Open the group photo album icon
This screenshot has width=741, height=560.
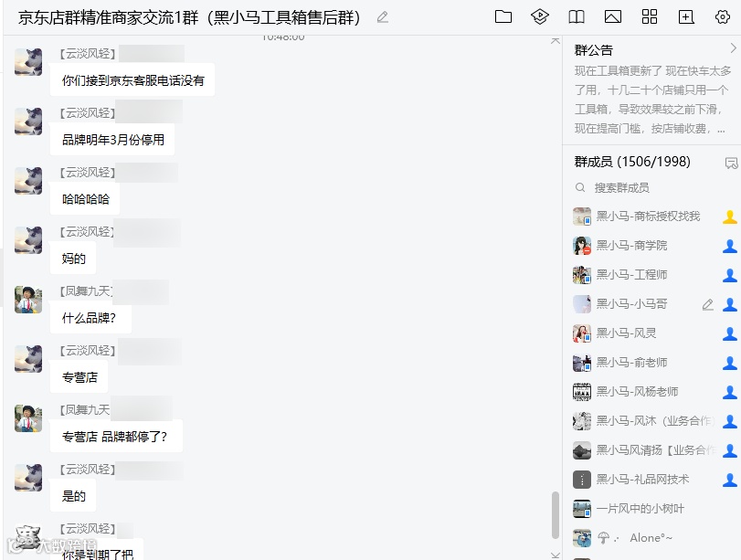613,17
